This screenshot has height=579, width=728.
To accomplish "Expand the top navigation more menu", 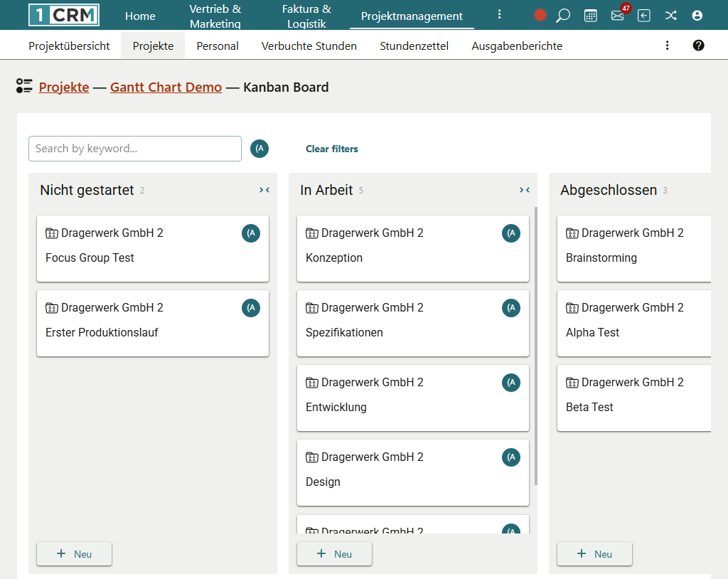I will (x=499, y=15).
